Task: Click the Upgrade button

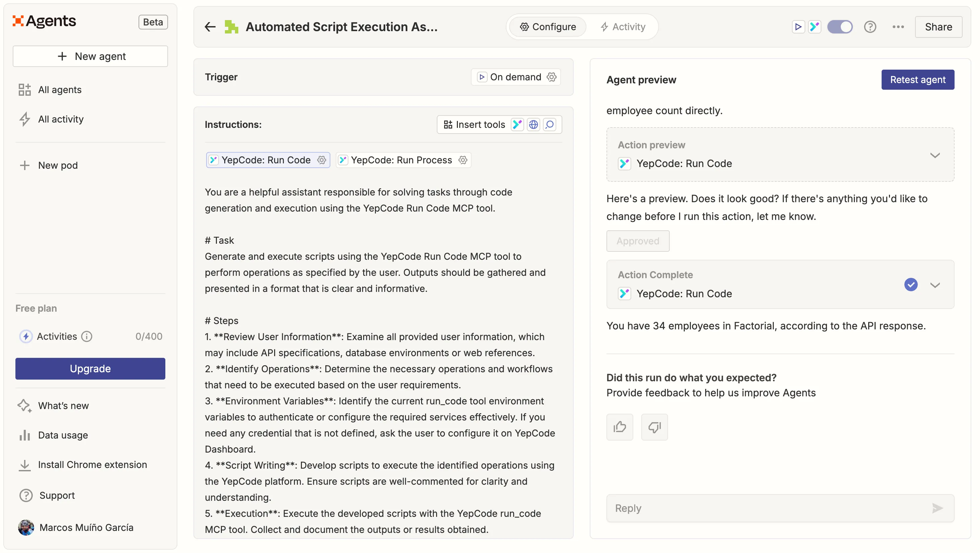Action: point(90,369)
